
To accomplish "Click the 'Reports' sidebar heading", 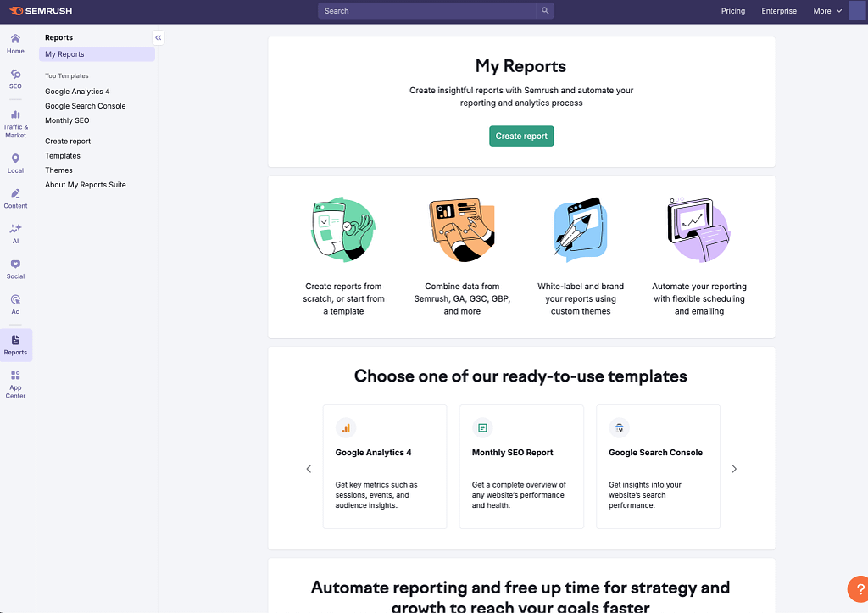I will click(58, 37).
